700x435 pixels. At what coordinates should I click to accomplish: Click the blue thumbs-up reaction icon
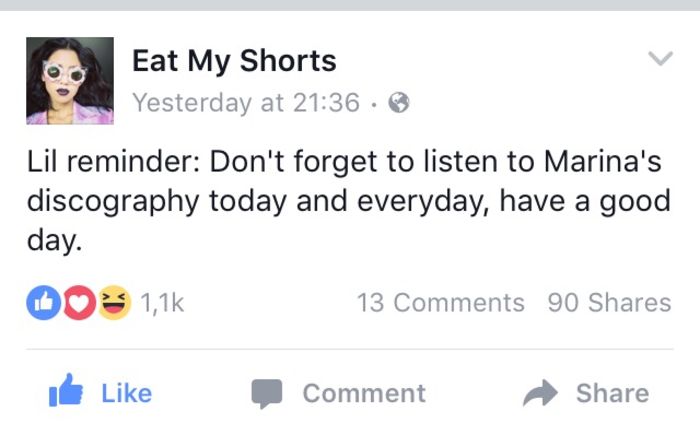tap(43, 303)
